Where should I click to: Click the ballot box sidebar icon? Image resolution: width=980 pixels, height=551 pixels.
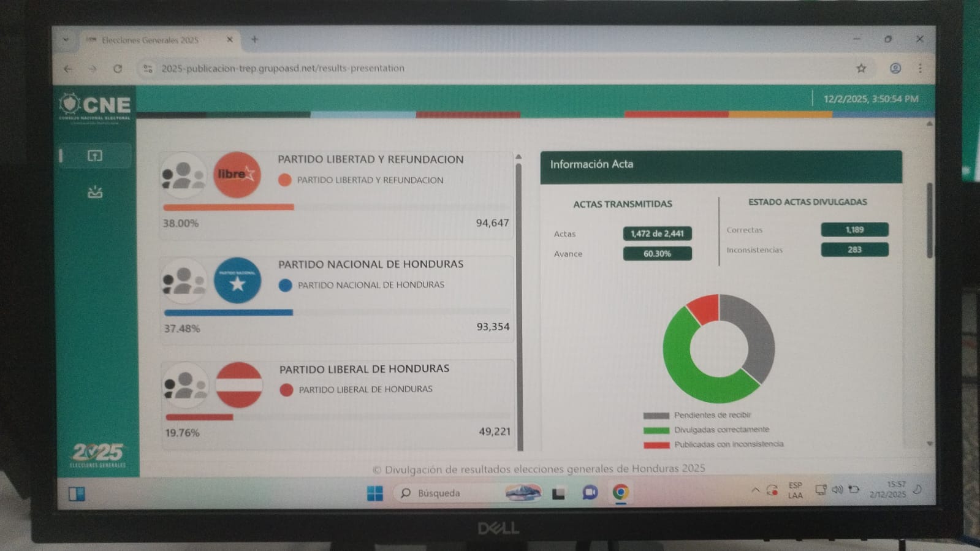click(95, 192)
